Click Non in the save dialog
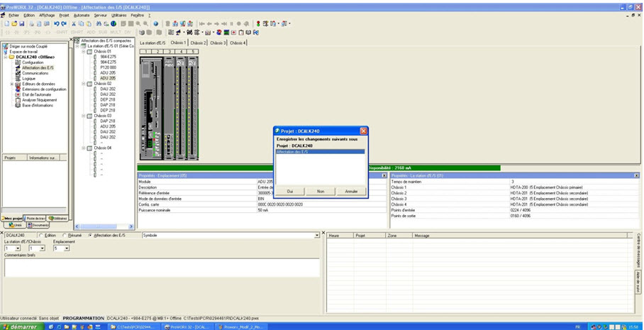Screen dimensions: 644x330 (321, 192)
